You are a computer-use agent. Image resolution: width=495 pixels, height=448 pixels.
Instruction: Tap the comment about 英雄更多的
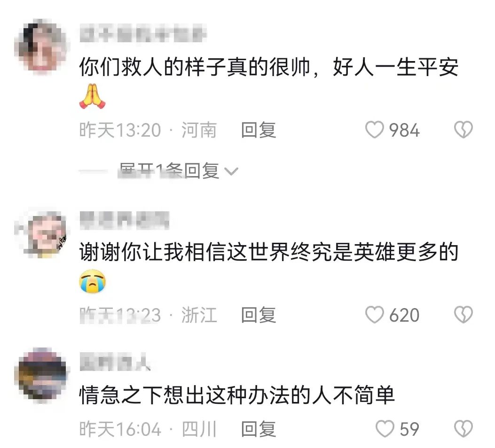(x=268, y=252)
